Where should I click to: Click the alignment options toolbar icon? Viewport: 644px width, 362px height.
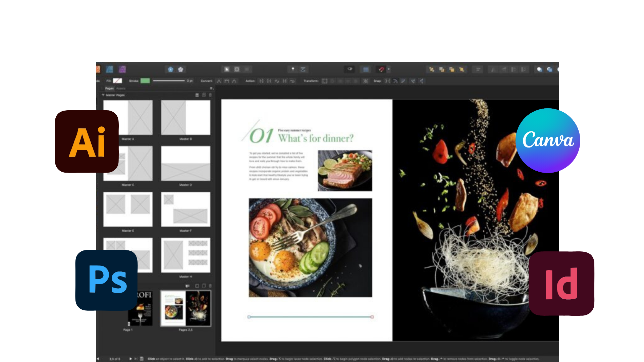click(x=478, y=69)
